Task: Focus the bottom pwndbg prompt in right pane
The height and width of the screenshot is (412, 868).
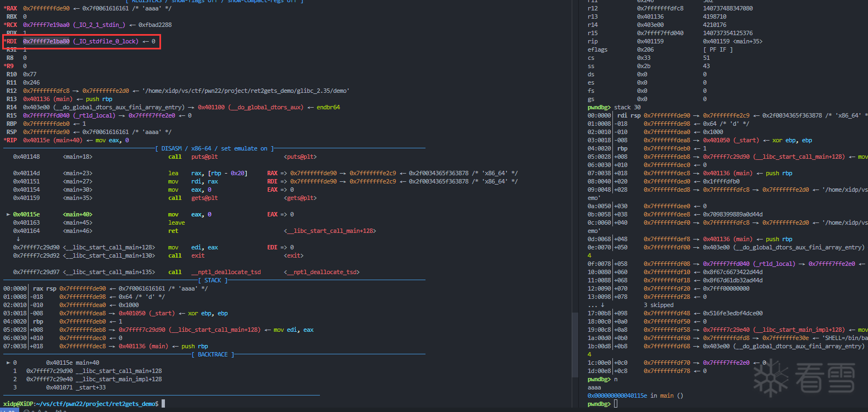Action: tap(616, 404)
